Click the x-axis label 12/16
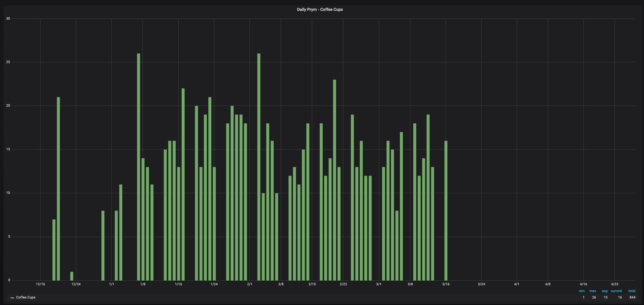 tap(40, 284)
